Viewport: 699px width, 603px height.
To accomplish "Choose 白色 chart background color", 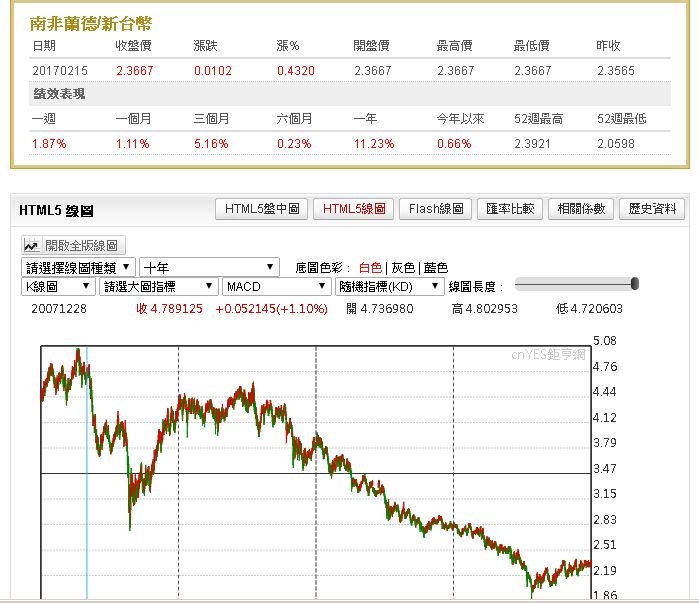I will pyautogui.click(x=370, y=268).
